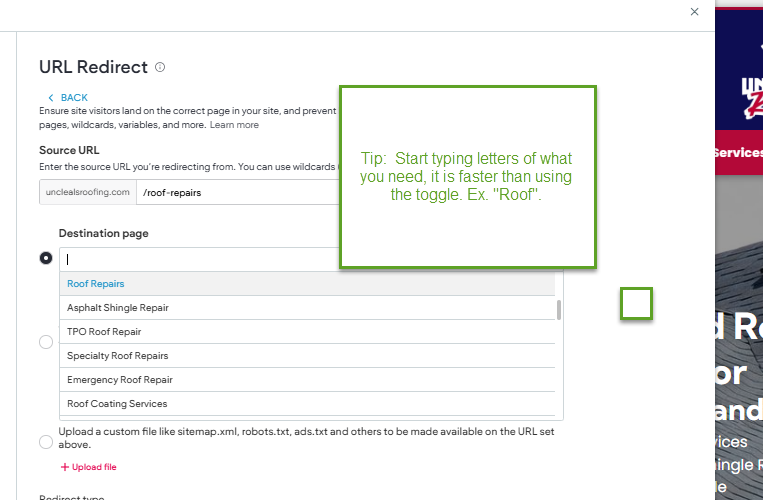Click the small green square marker
This screenshot has height=500, width=763.
636,304
